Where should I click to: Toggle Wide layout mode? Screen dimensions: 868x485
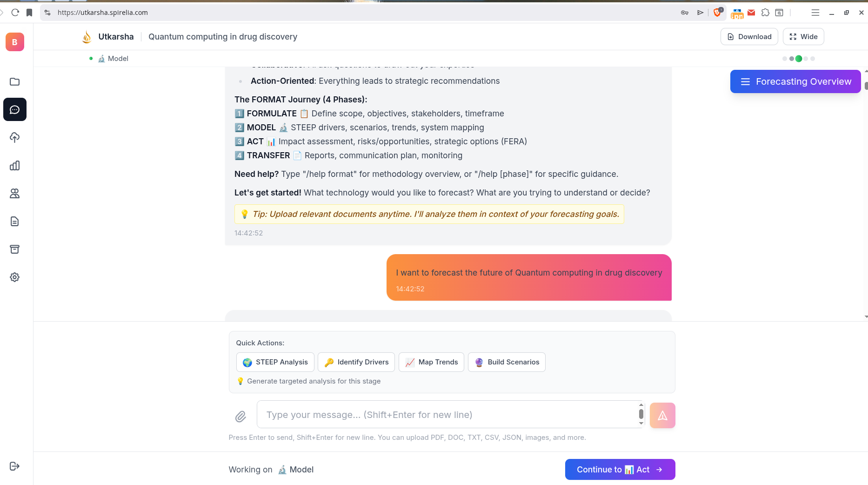pyautogui.click(x=803, y=37)
